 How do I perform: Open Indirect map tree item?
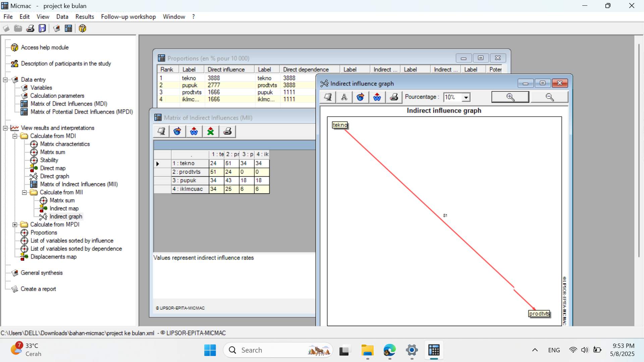64,208
